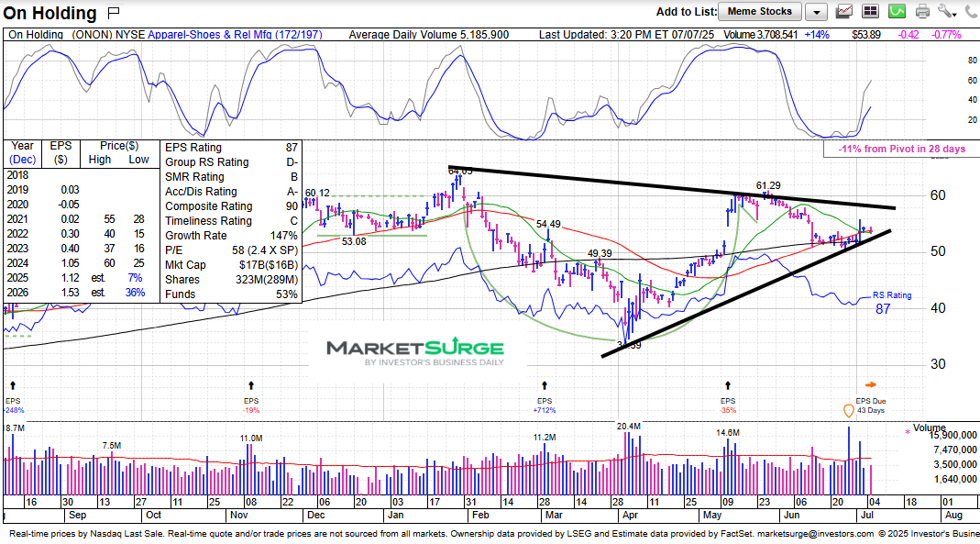Click the 60.12 price label
980x544 pixels.
[x=317, y=193]
